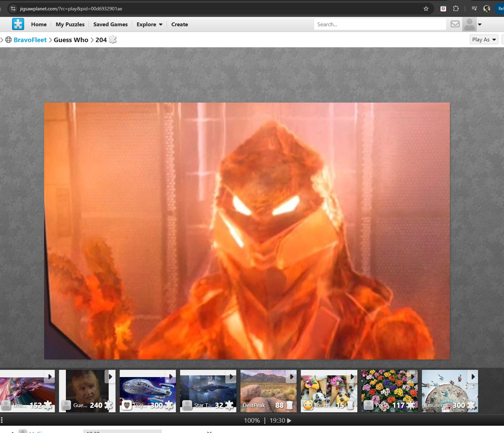Play the 152-piece puzzle via arrow icon
Screen dimensions: 504x433
pos(49,377)
